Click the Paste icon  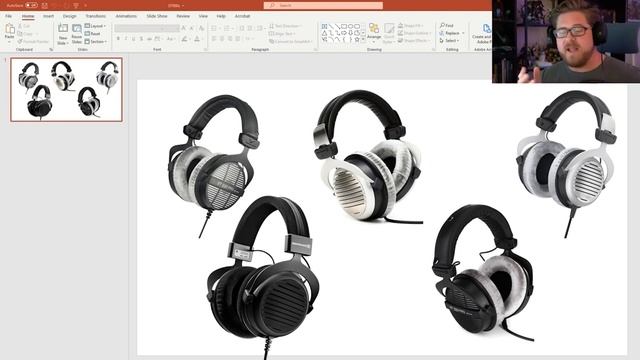click(10, 29)
